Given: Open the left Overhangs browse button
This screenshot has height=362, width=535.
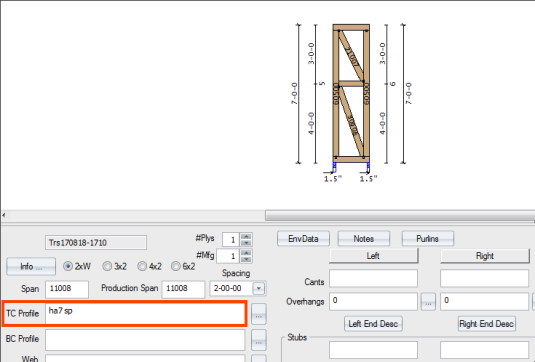Looking at the screenshot, I should pos(428,302).
